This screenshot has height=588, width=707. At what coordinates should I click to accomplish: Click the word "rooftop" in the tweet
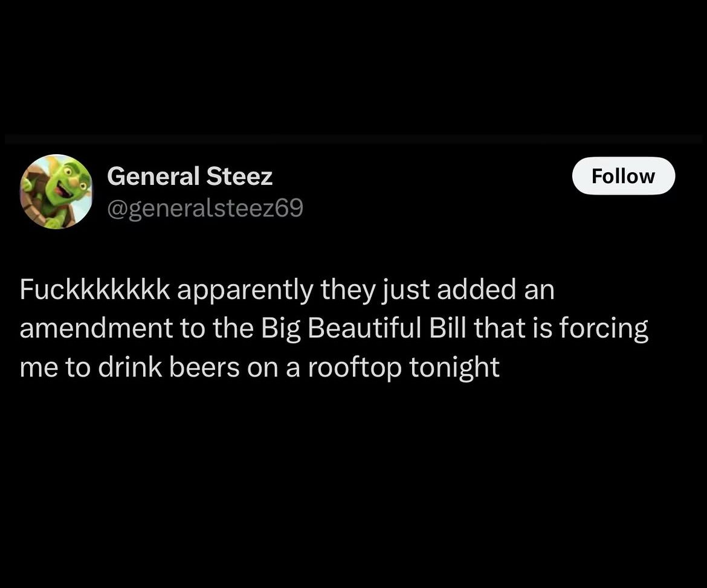coord(354,367)
